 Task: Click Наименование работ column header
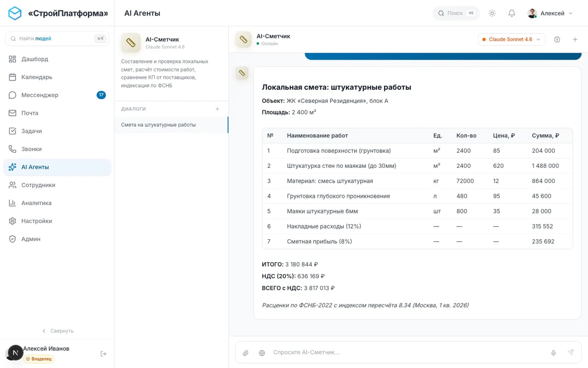pyautogui.click(x=317, y=135)
